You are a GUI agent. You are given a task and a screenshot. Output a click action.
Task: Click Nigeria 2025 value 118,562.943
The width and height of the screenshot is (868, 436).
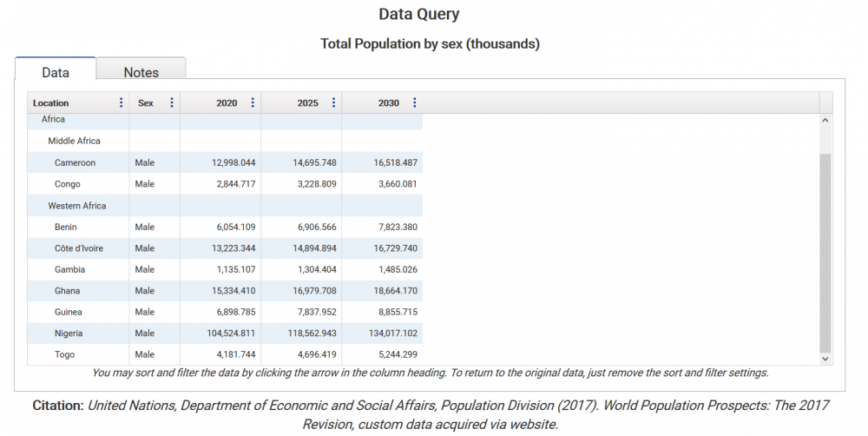(312, 334)
